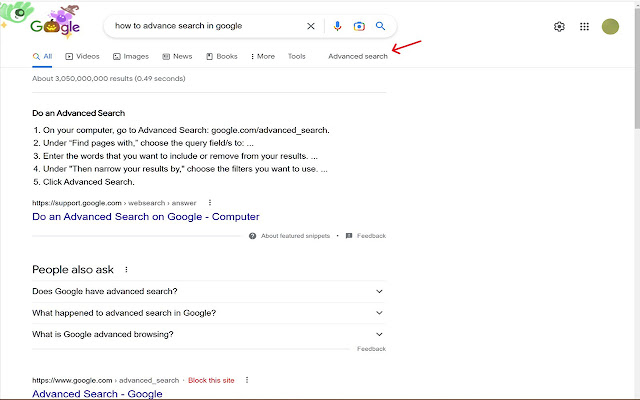Switch to the Videos results tab
This screenshot has width=640, height=400.
click(x=83, y=57)
